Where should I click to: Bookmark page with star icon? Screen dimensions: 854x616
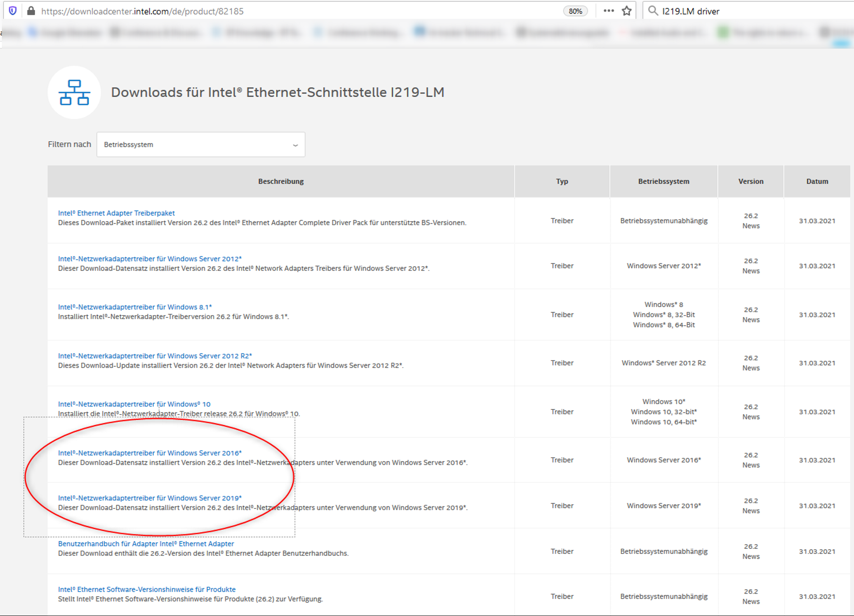click(x=627, y=11)
